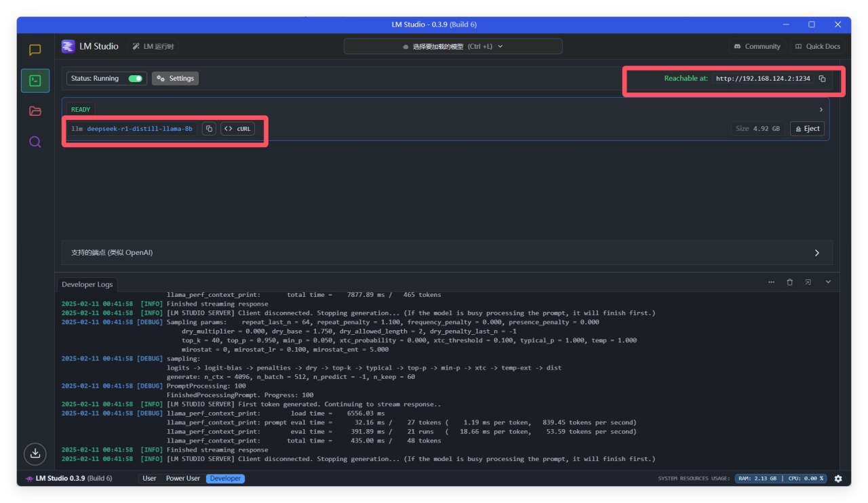Open server Settings
The image size is (868, 503).
click(x=175, y=79)
